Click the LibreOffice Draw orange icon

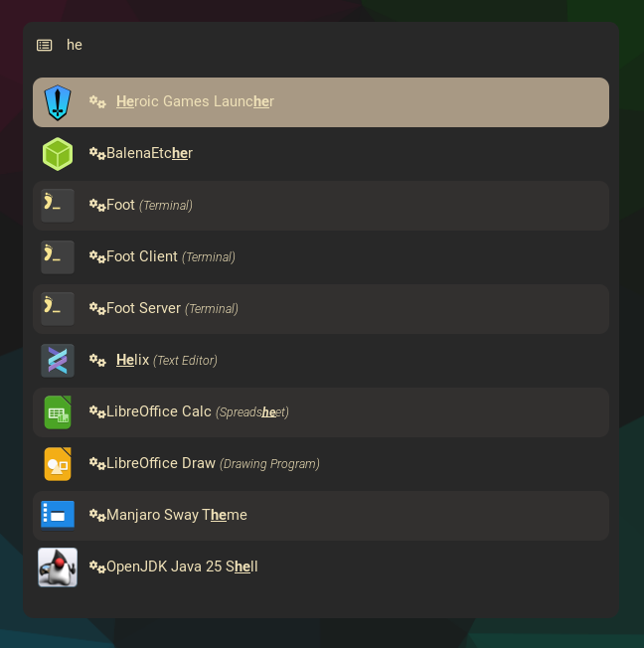tap(58, 464)
